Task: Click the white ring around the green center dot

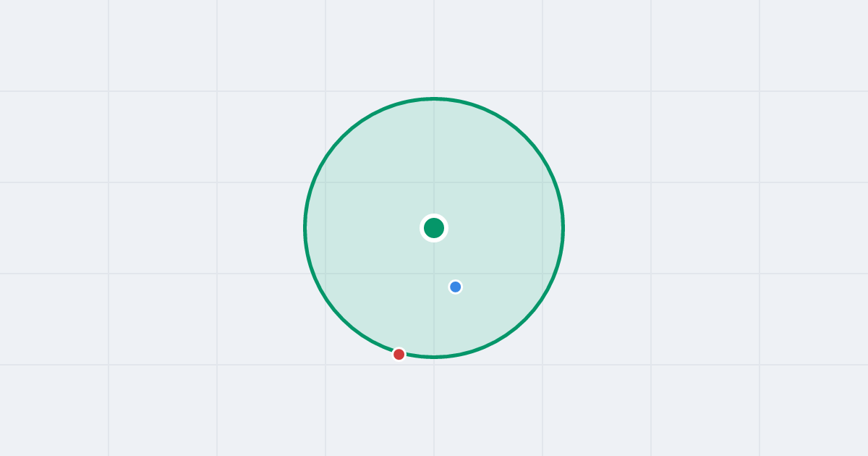Action: coord(434,215)
